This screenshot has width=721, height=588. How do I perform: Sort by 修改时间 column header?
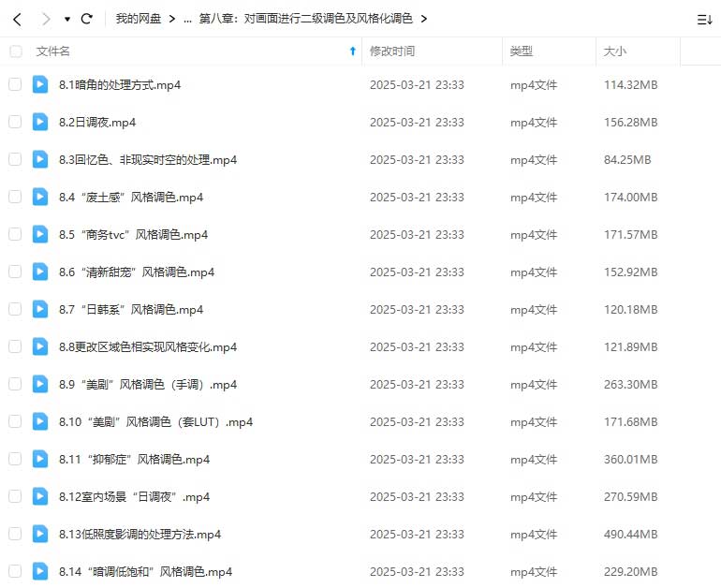click(x=392, y=51)
